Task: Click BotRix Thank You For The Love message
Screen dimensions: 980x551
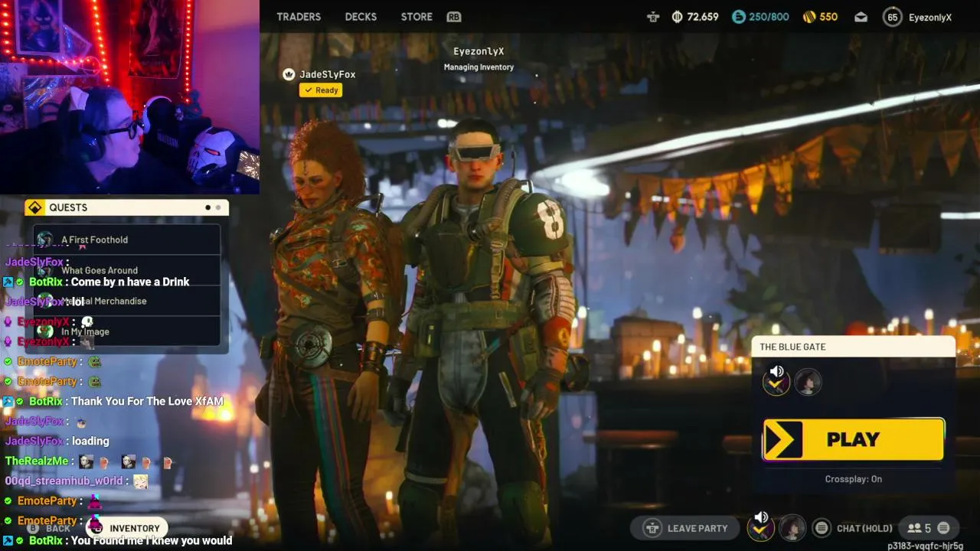Action: [147, 401]
